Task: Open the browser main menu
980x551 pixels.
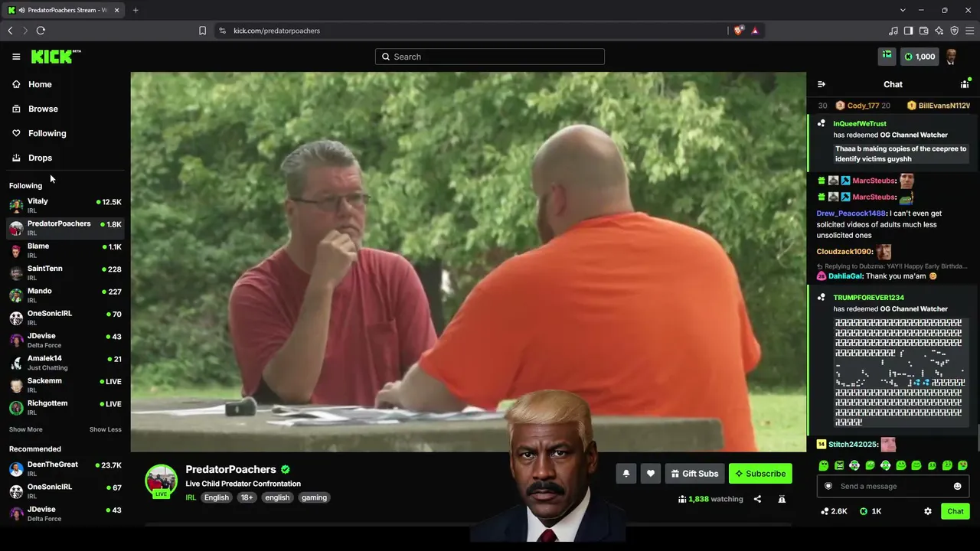Action: [x=970, y=31]
